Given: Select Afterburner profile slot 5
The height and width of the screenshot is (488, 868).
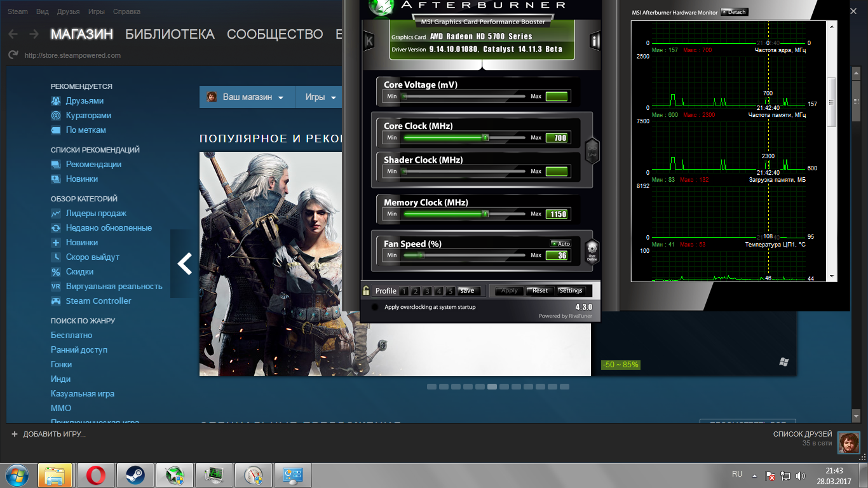Looking at the screenshot, I should tap(450, 292).
